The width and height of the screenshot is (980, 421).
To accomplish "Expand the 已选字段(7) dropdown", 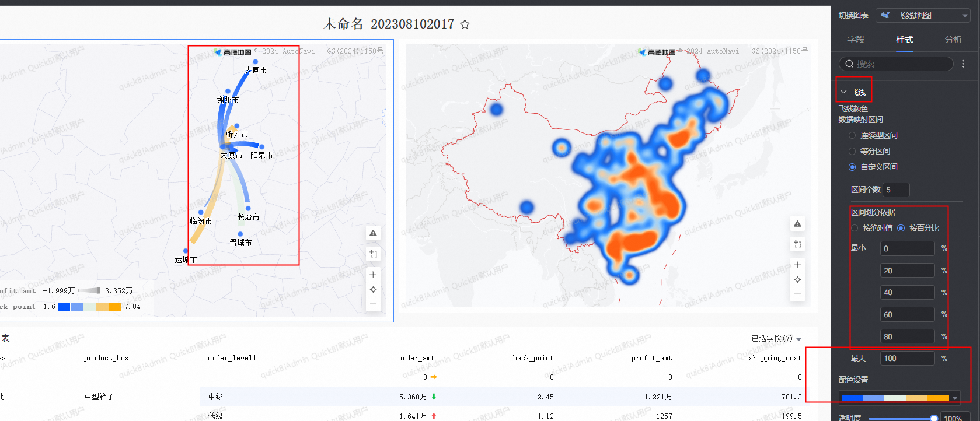I will [x=776, y=339].
